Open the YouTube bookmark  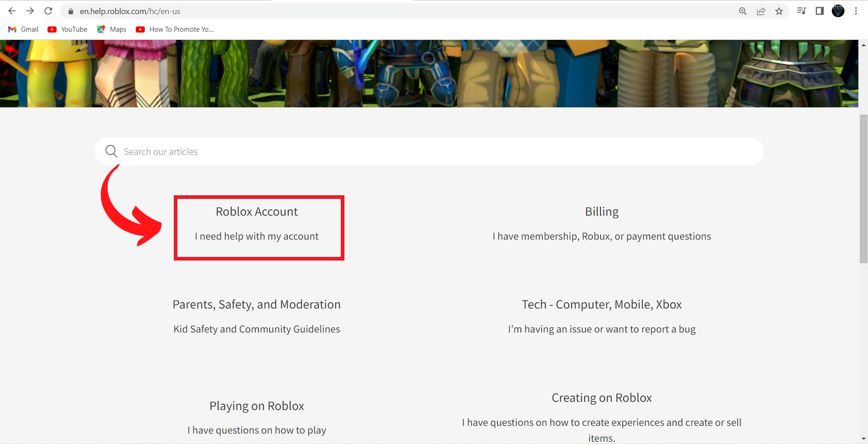tap(67, 29)
